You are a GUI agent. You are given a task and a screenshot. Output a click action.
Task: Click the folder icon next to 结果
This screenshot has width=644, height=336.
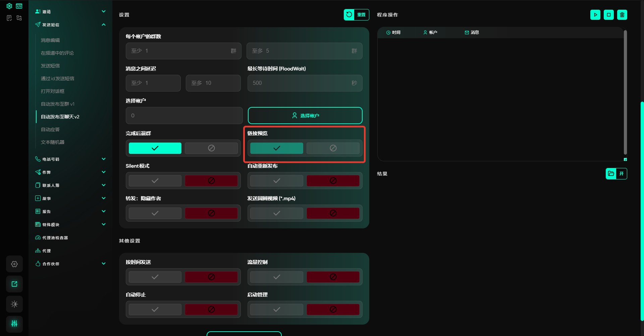611,174
